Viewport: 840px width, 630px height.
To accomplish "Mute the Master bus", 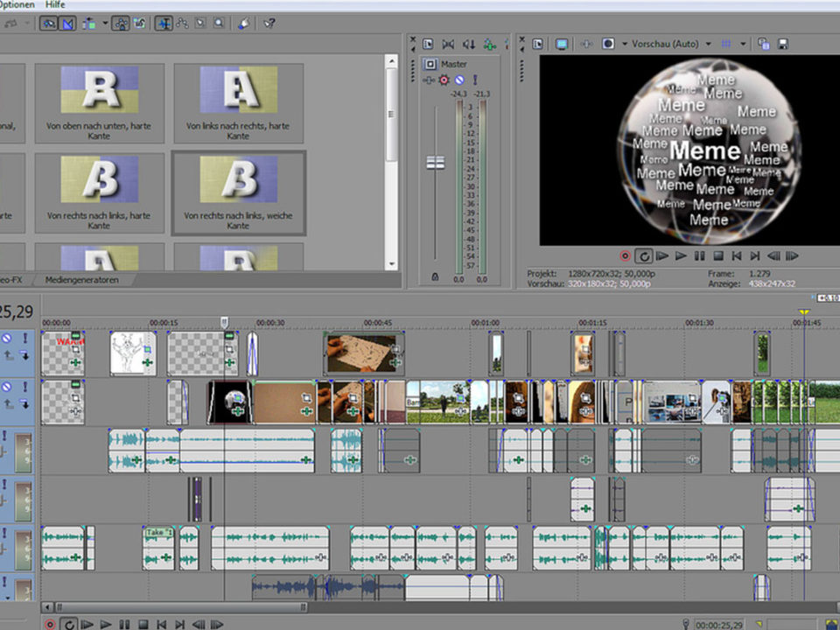I will pos(459,80).
